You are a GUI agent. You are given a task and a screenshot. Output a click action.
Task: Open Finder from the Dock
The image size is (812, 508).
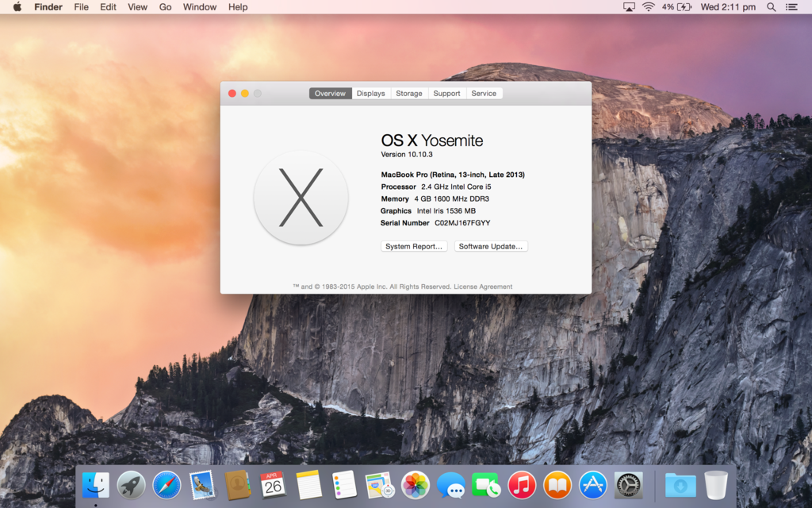tap(96, 485)
